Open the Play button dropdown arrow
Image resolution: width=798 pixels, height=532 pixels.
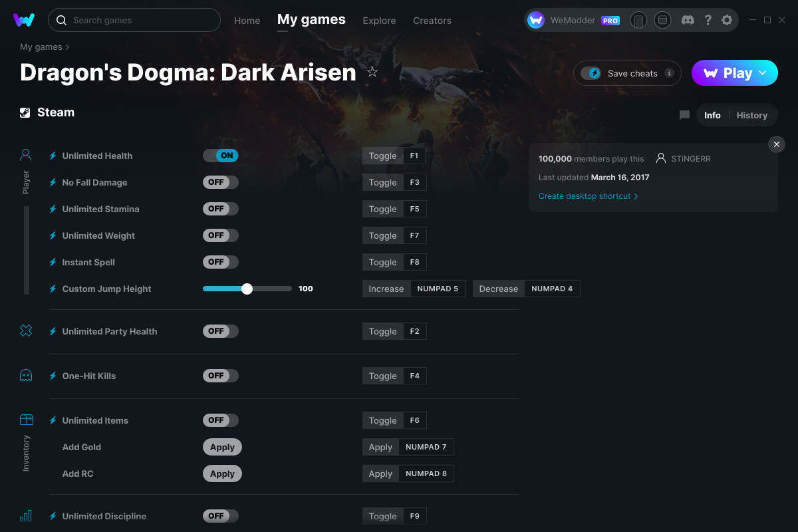(x=763, y=73)
